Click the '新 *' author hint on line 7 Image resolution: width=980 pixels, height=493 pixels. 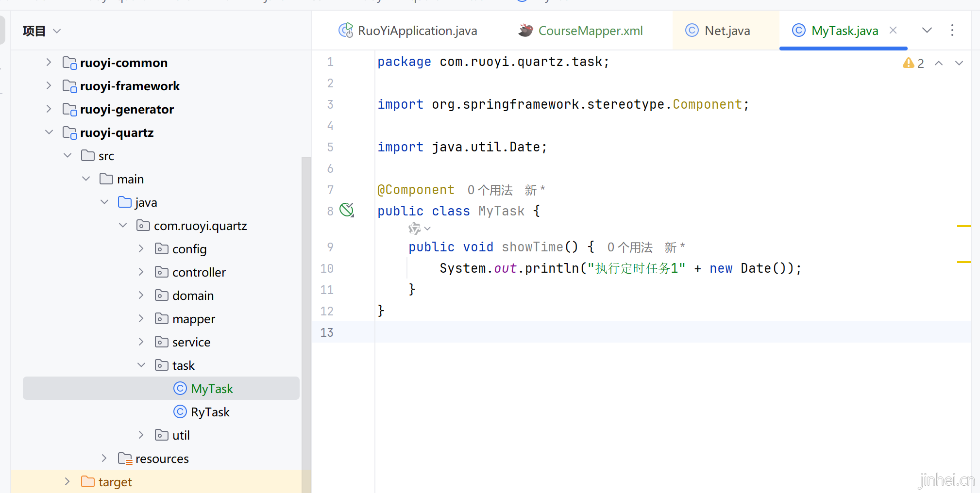click(535, 190)
